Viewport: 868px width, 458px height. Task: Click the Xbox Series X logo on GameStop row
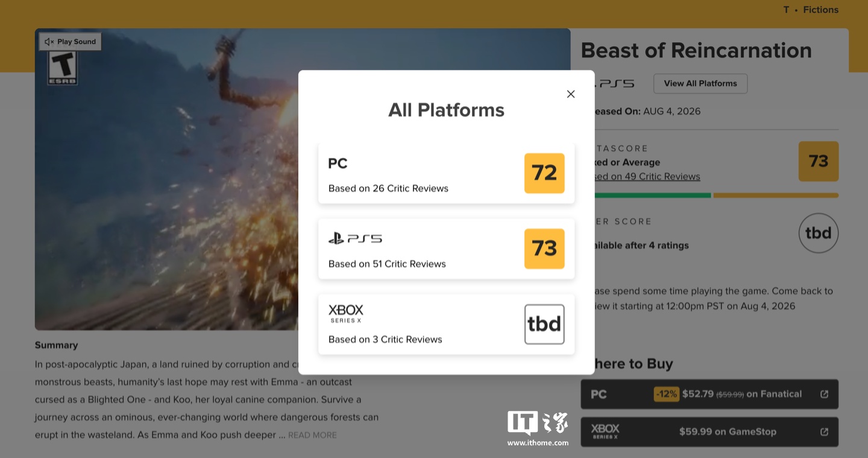click(x=605, y=431)
